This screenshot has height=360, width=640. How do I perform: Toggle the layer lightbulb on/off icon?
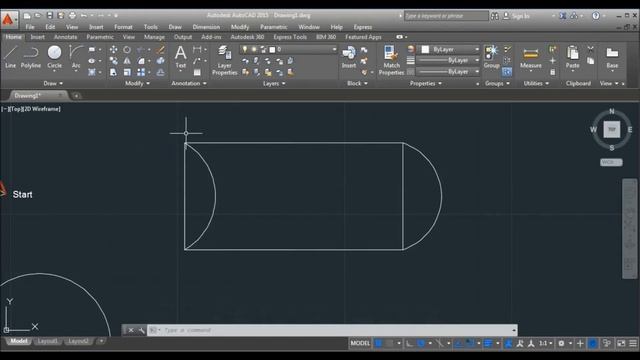pos(245,49)
